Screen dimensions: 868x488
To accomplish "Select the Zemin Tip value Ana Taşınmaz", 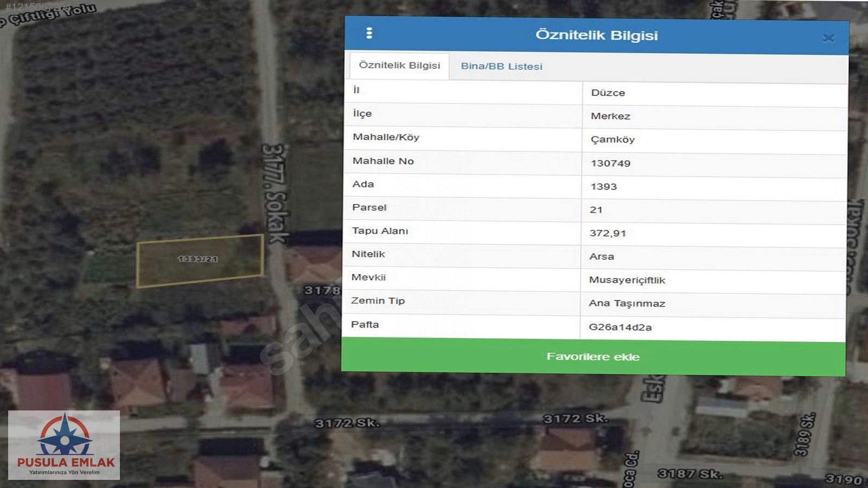I will click(x=627, y=303).
